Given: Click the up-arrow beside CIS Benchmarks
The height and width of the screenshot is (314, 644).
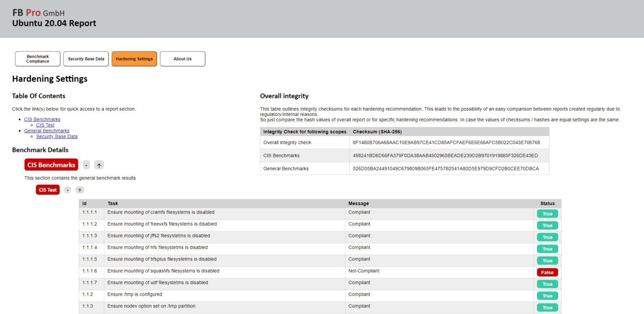Looking at the screenshot, I should coord(99,165).
